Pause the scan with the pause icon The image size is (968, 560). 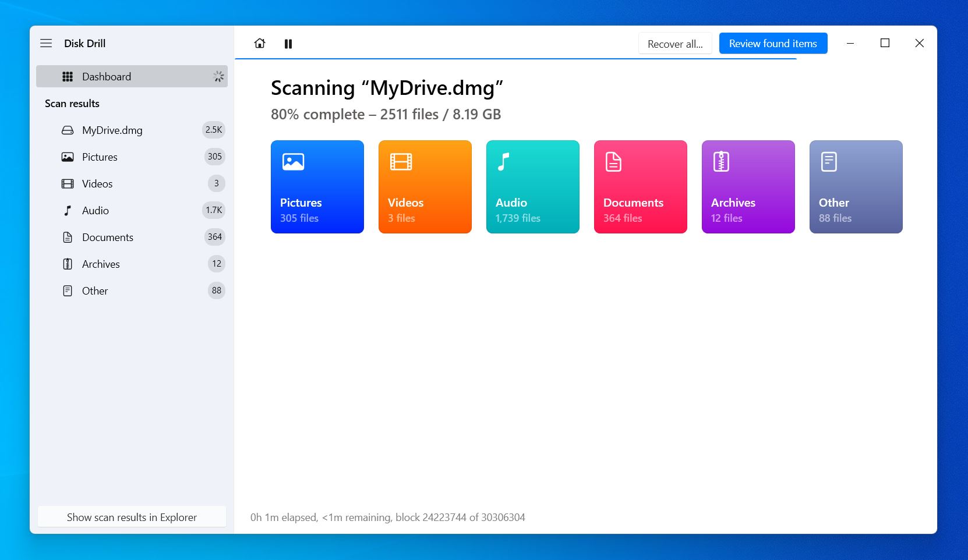pyautogui.click(x=288, y=44)
